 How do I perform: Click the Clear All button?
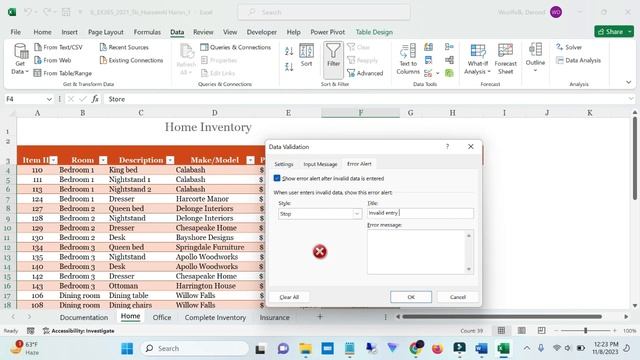[x=289, y=297]
